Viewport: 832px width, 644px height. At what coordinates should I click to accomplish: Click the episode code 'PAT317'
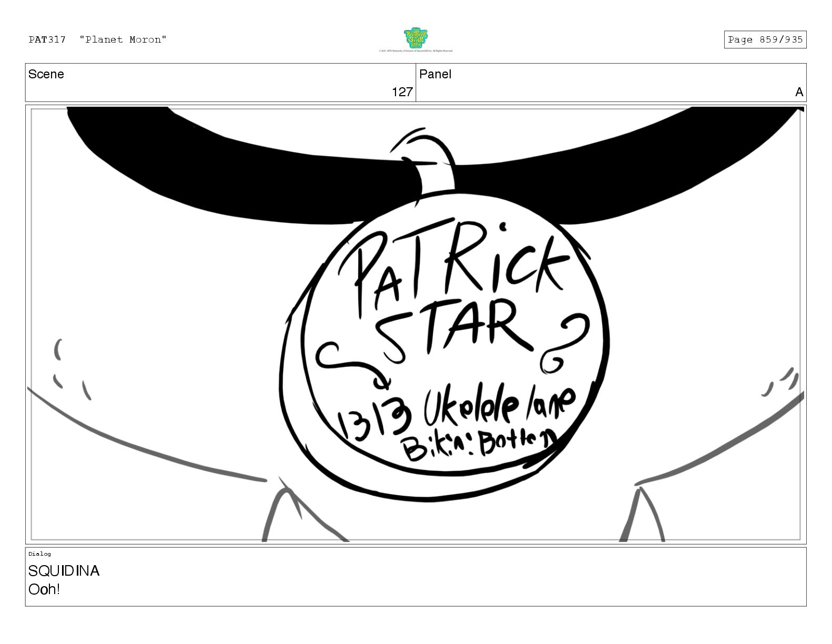47,39
